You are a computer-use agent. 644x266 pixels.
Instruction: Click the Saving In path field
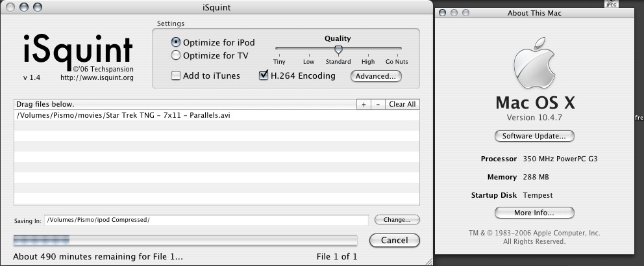(206, 220)
